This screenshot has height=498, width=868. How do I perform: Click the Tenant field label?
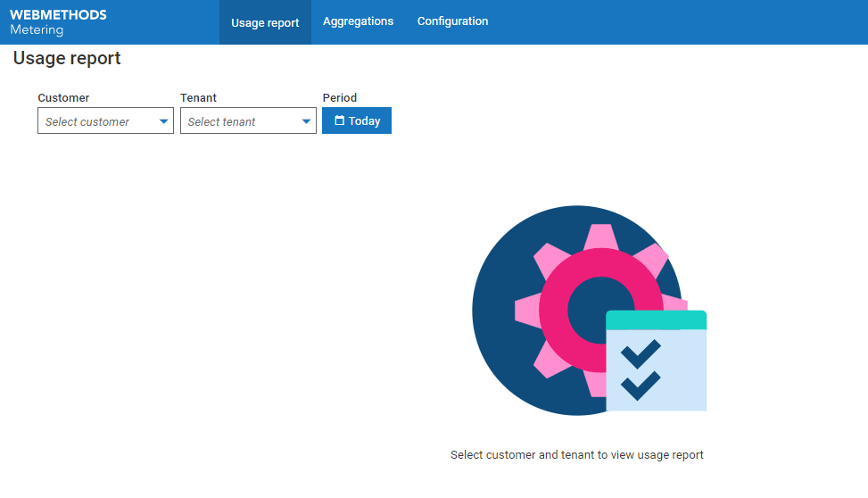coord(198,98)
